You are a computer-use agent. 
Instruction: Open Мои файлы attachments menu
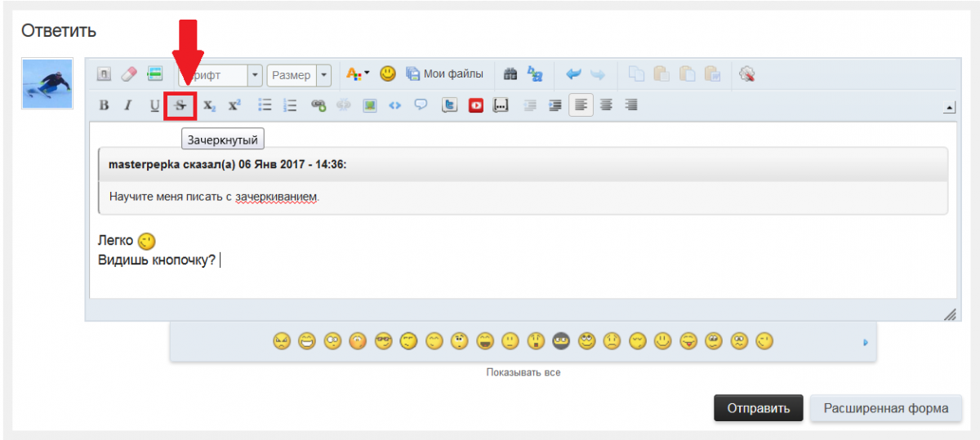pos(445,74)
